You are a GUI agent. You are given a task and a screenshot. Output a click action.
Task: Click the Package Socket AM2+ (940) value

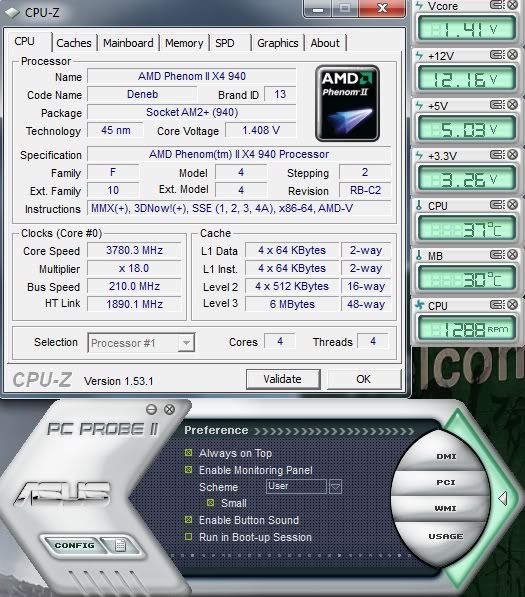click(192, 112)
